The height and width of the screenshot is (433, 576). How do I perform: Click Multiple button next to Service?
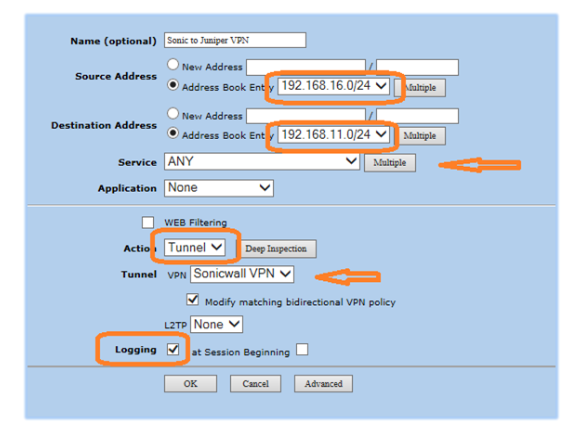(390, 163)
